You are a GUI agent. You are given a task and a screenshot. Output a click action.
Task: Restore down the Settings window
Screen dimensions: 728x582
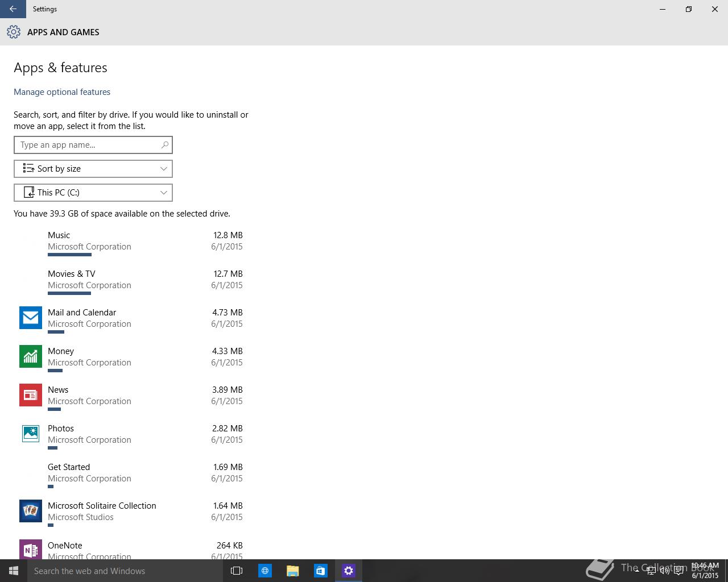689,9
